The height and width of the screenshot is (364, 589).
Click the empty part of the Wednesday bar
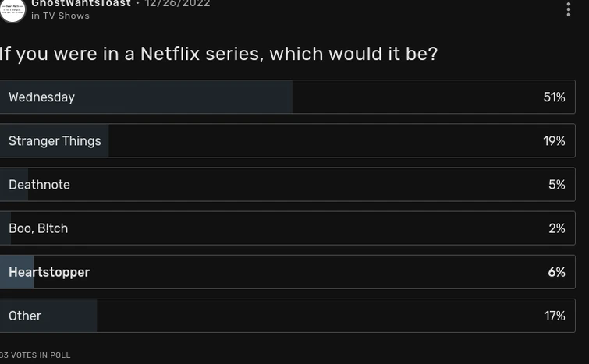pyautogui.click(x=413, y=97)
